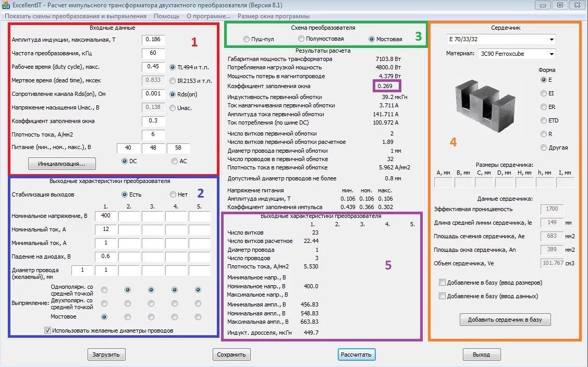This screenshot has width=588, height=367.
Task: Enable Добавление в базу (ввод данных)
Action: pyautogui.click(x=443, y=296)
